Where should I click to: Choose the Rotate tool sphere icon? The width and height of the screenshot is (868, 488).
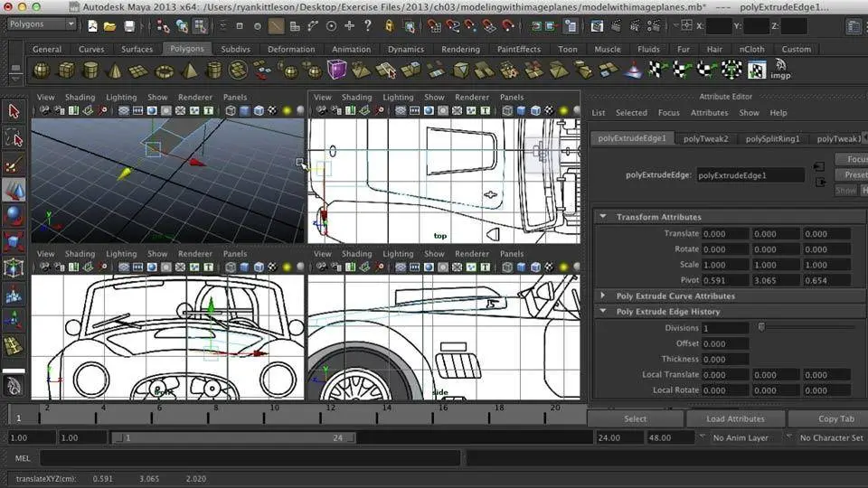click(14, 216)
